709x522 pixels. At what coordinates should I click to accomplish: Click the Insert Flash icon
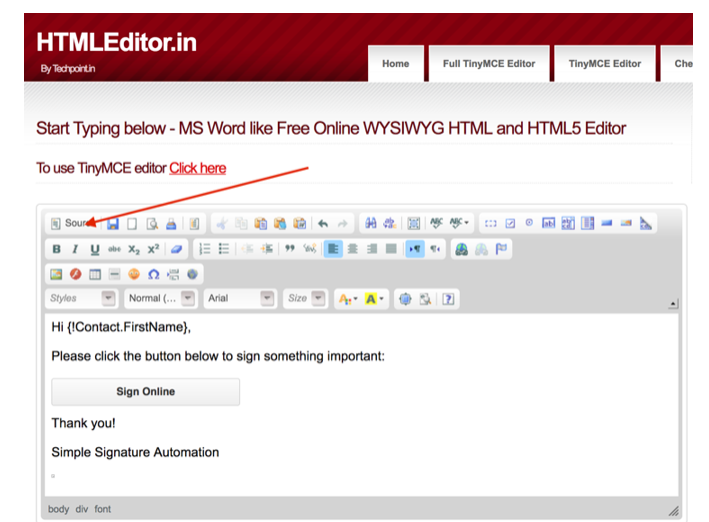point(76,274)
